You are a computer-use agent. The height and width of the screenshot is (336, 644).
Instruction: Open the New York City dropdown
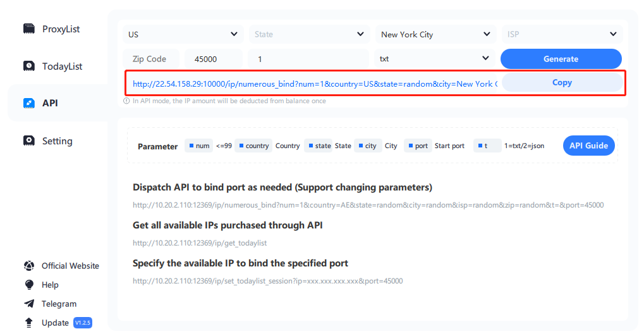point(435,34)
